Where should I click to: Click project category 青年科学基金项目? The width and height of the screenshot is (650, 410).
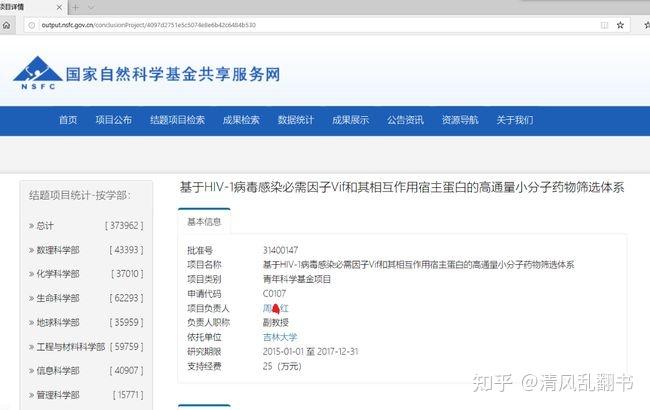pos(297,279)
